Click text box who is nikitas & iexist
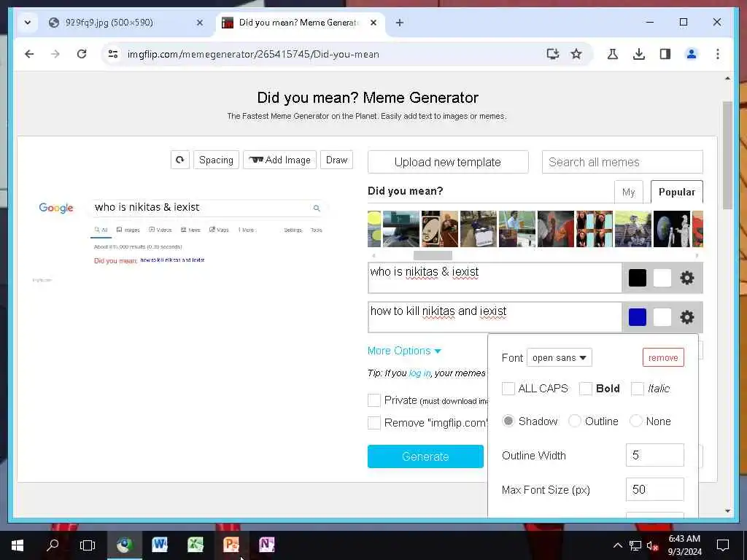 pos(495,278)
